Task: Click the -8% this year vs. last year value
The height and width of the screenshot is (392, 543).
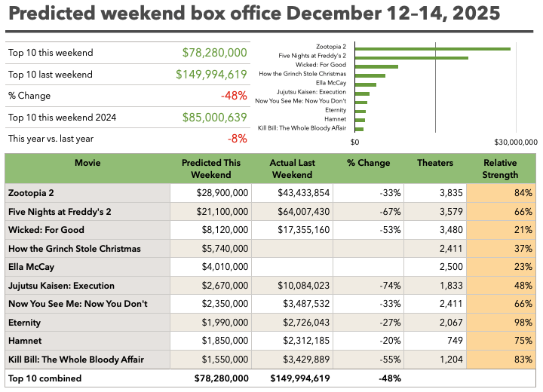Action: pos(238,139)
